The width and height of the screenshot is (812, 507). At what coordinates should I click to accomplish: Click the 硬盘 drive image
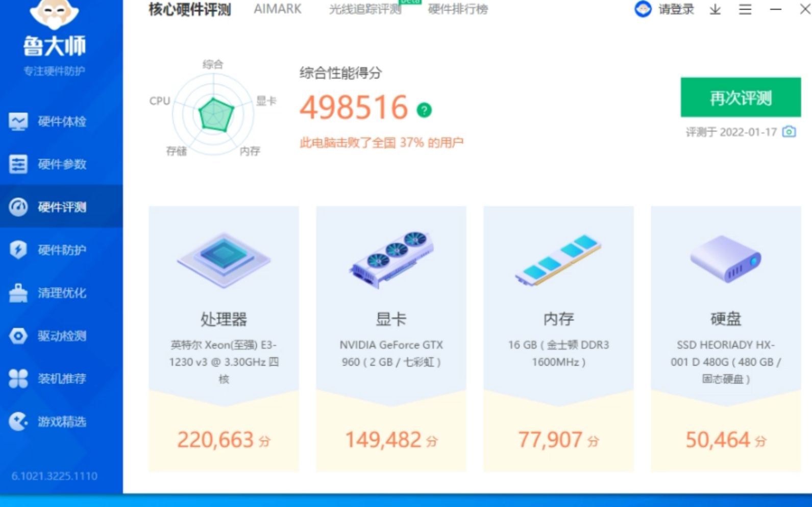(725, 259)
